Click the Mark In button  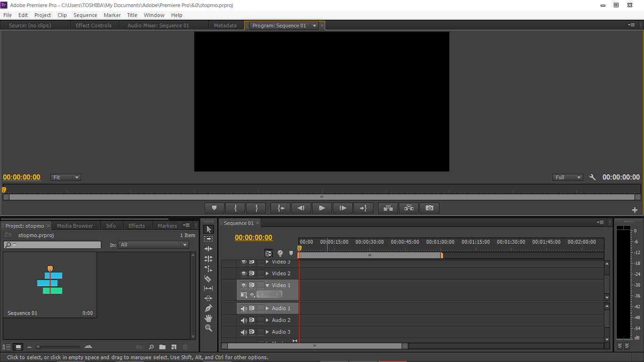[x=235, y=208]
